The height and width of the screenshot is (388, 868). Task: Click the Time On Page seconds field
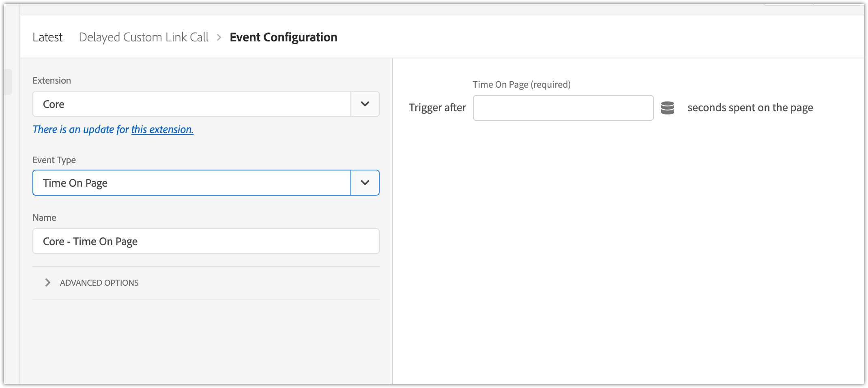tap(563, 108)
